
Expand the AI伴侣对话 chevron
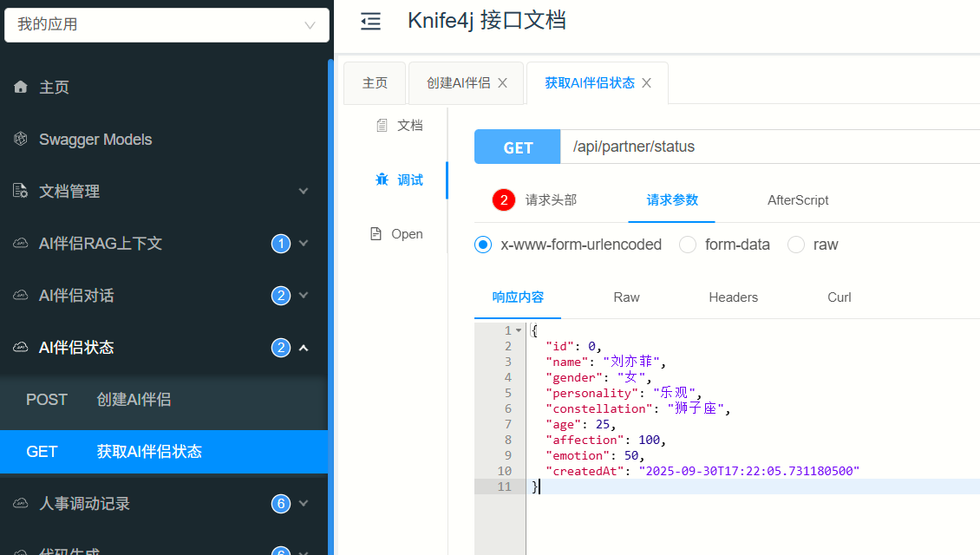pos(304,295)
